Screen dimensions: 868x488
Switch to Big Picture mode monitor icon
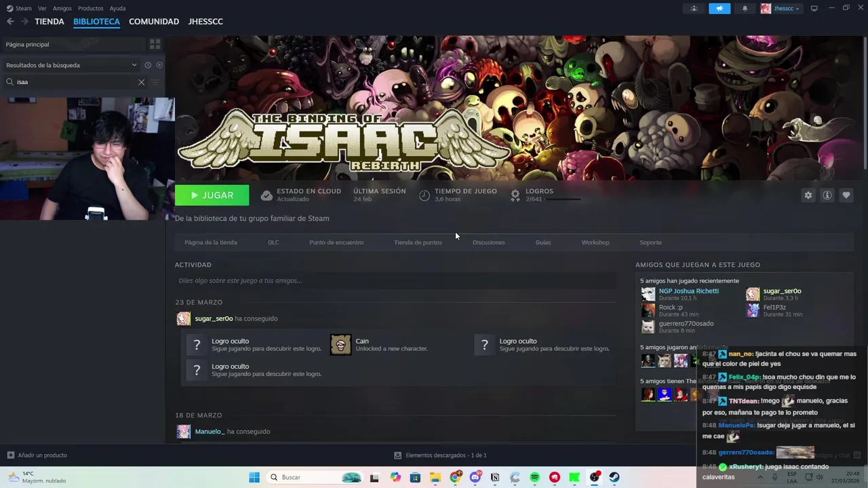(x=814, y=8)
